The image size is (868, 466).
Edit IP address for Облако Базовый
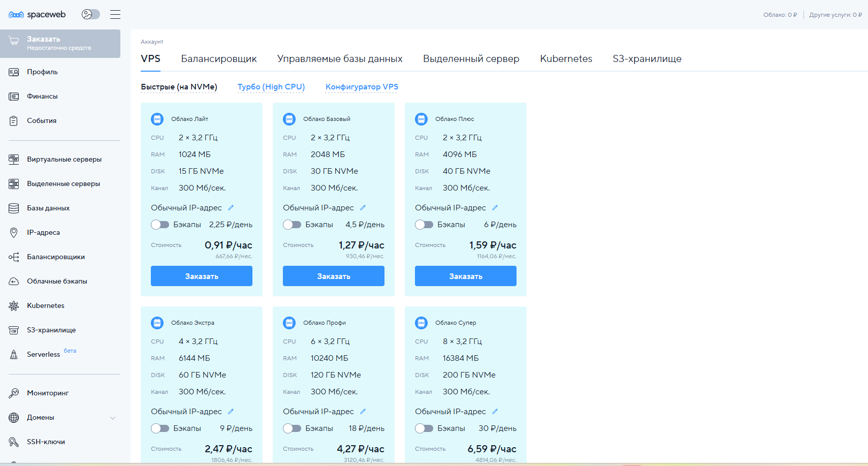point(363,207)
